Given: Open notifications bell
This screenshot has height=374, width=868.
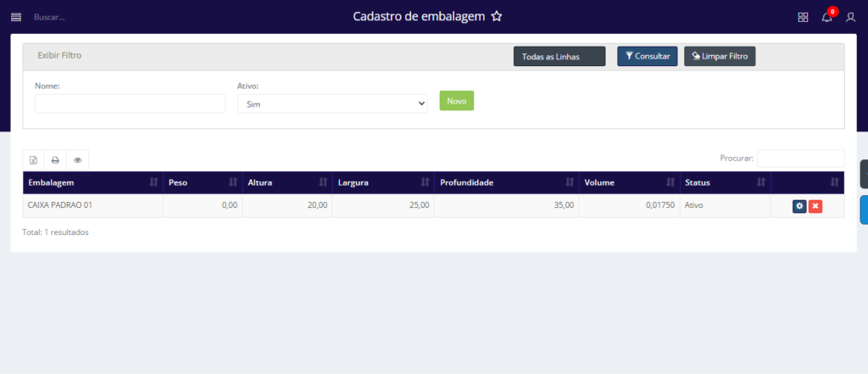Looking at the screenshot, I should pyautogui.click(x=826, y=17).
